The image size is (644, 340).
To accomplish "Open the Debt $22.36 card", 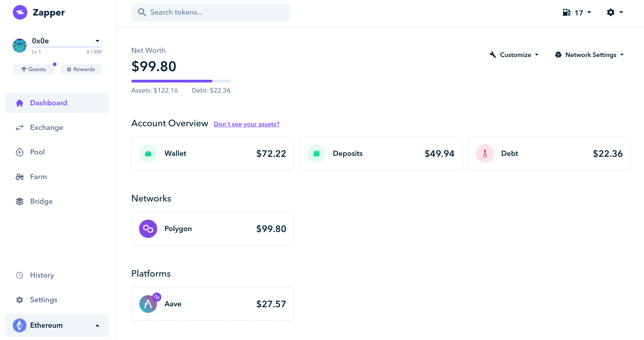I will tap(549, 154).
